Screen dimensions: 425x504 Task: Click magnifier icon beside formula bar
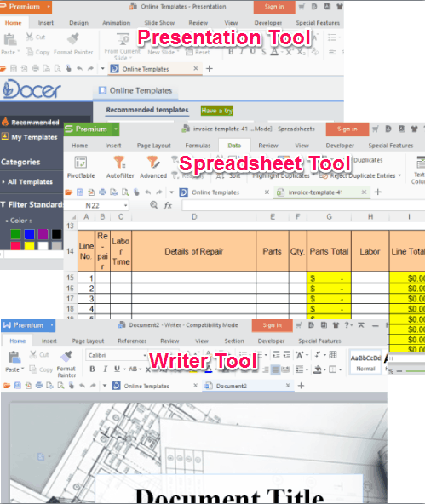154,204
